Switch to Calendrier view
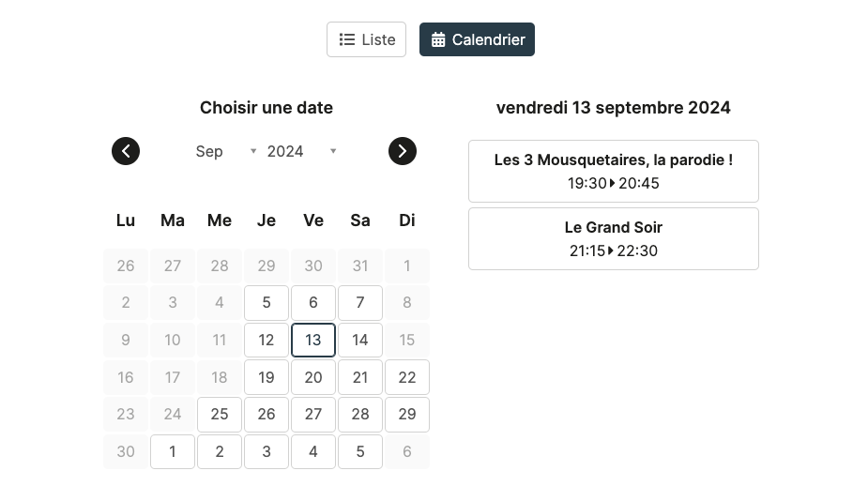Viewport: 868px width, 486px height. pyautogui.click(x=477, y=39)
